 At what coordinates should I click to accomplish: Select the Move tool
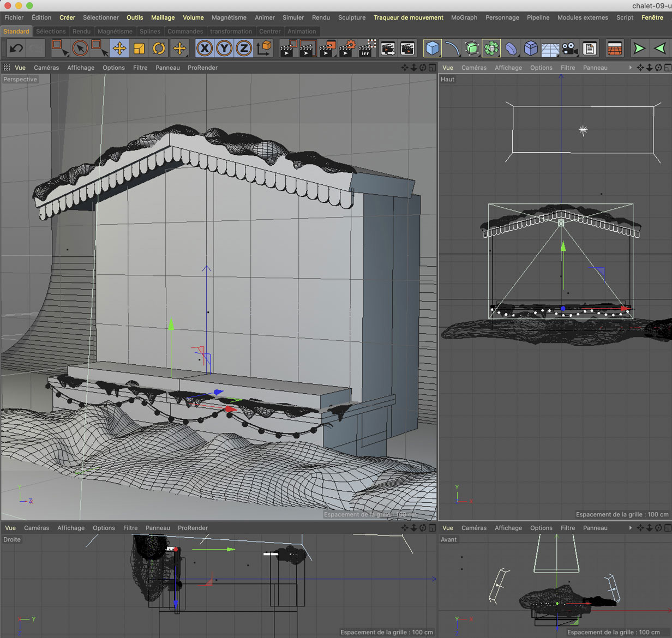pos(119,49)
